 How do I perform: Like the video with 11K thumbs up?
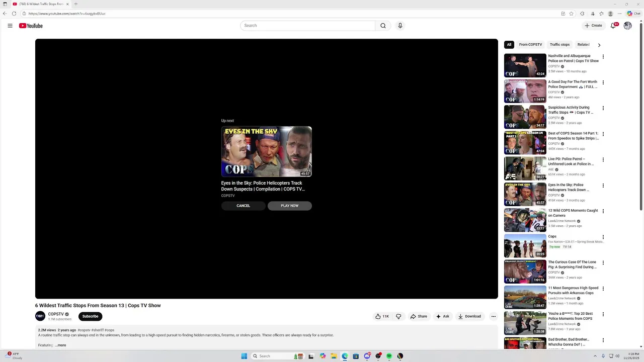382,316
